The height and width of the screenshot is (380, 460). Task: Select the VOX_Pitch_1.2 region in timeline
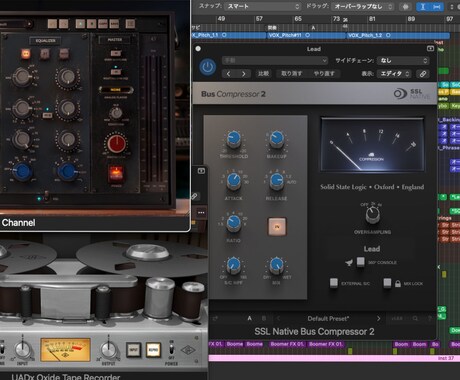point(398,35)
